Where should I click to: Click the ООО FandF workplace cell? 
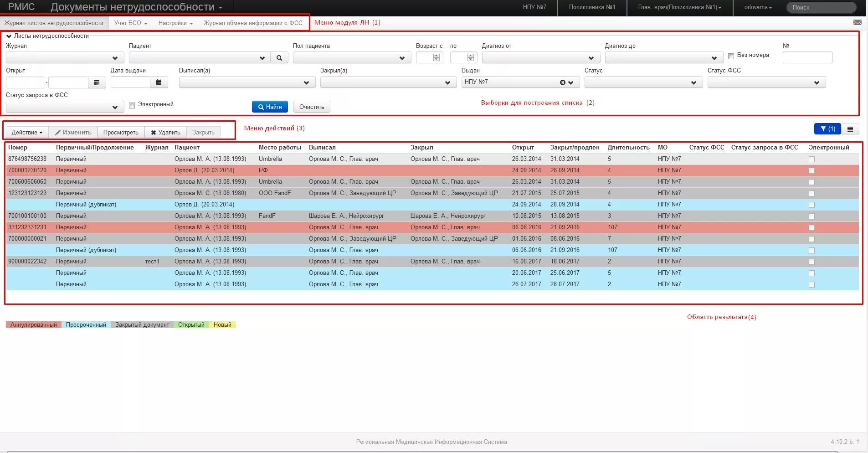pos(275,193)
